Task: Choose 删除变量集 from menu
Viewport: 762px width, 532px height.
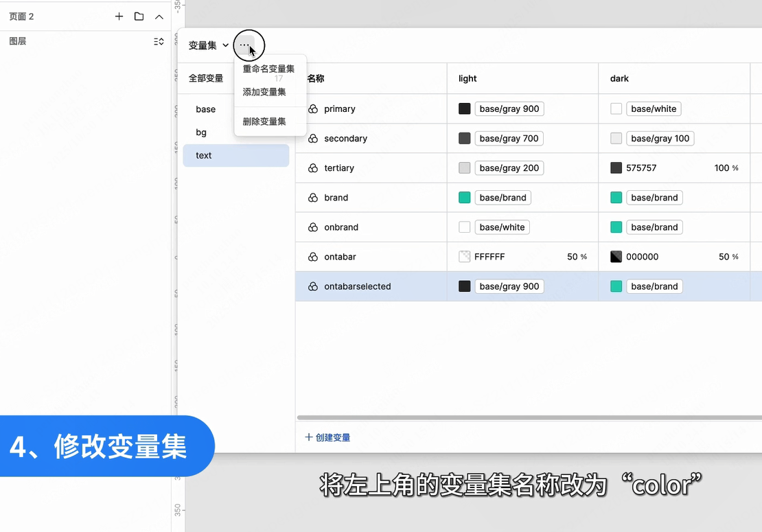Action: click(x=264, y=122)
